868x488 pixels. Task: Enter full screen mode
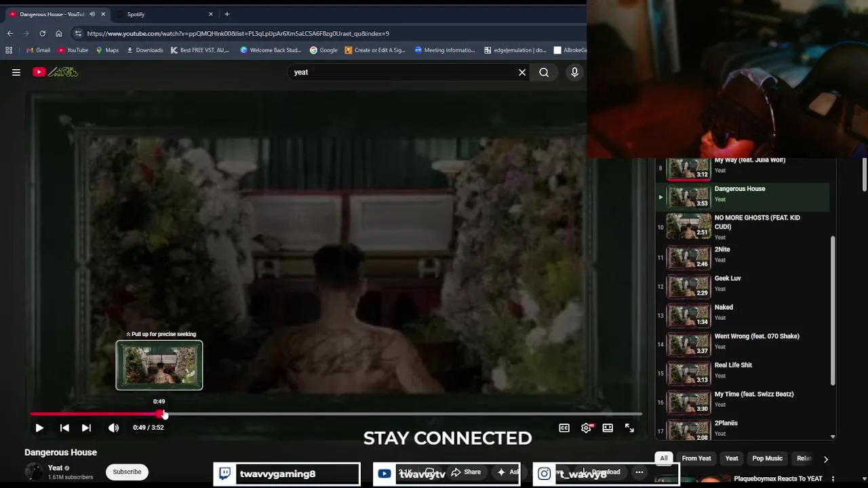(629, 428)
